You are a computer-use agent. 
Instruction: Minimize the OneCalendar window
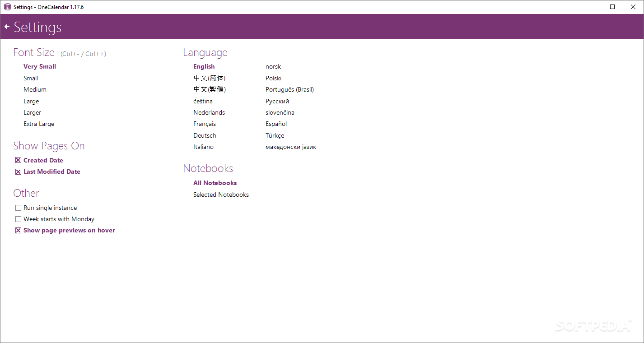(x=592, y=7)
